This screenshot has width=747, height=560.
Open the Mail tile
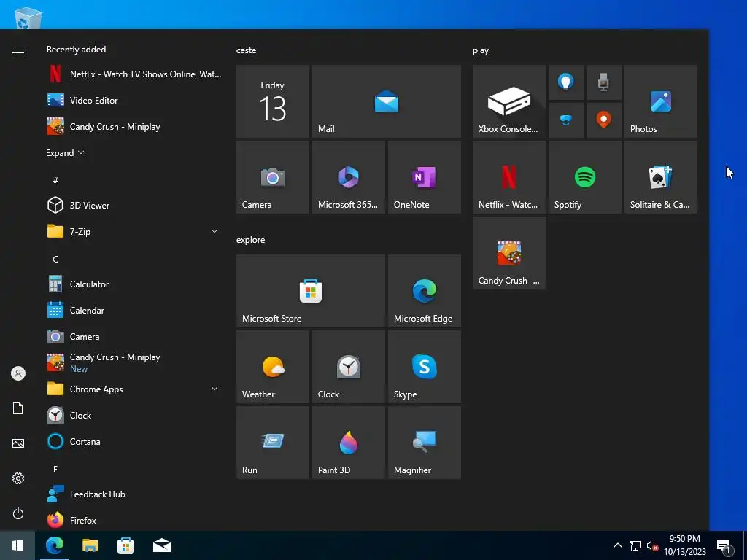387,101
